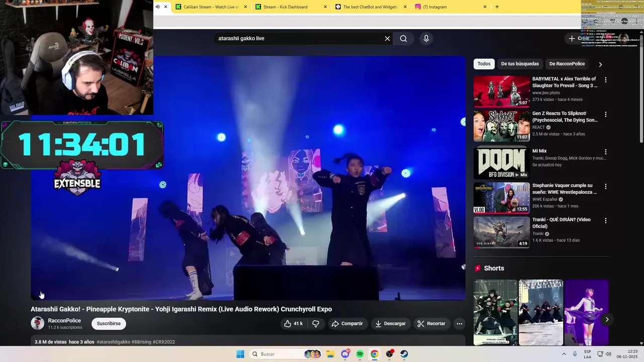
Task: Close the Instagram tab
Action: pyautogui.click(x=485, y=7)
